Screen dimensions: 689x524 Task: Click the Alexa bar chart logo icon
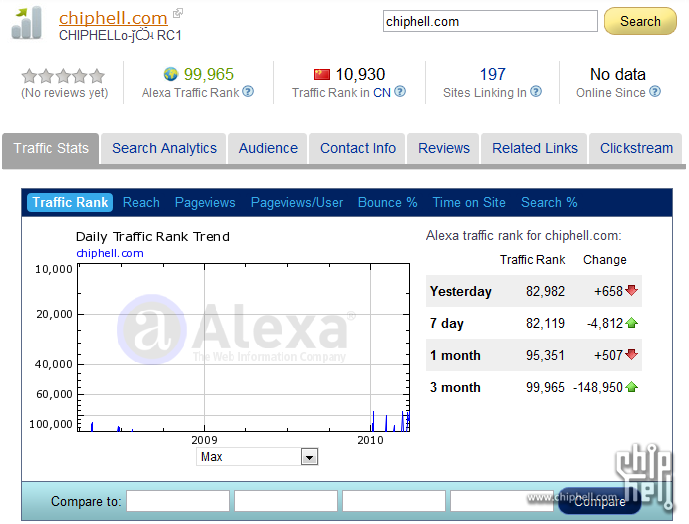click(26, 23)
